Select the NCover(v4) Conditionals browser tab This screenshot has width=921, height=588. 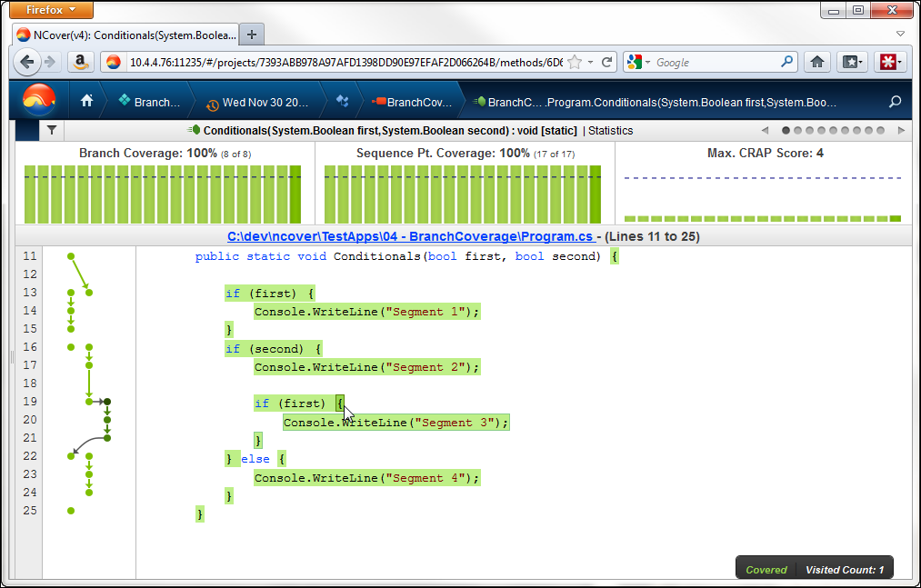(125, 34)
